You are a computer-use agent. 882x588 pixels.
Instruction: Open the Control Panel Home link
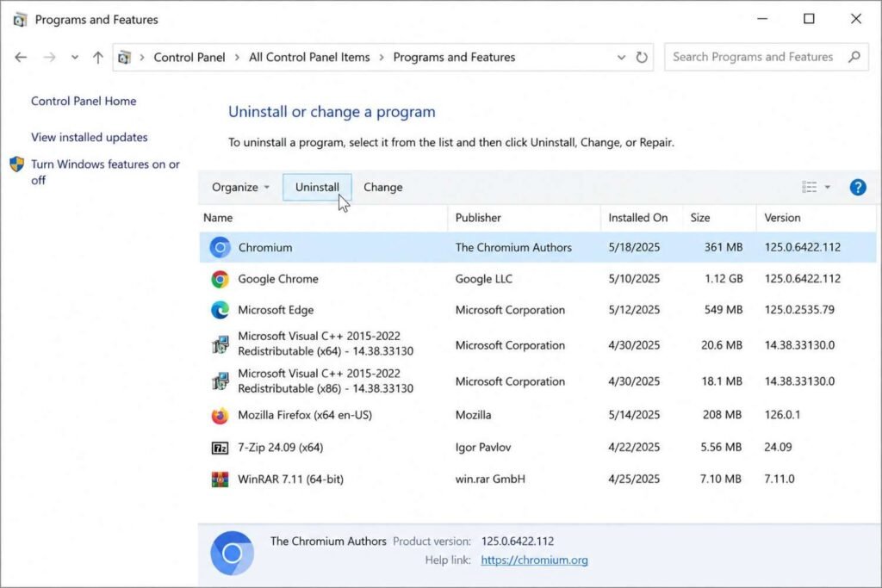(x=84, y=102)
